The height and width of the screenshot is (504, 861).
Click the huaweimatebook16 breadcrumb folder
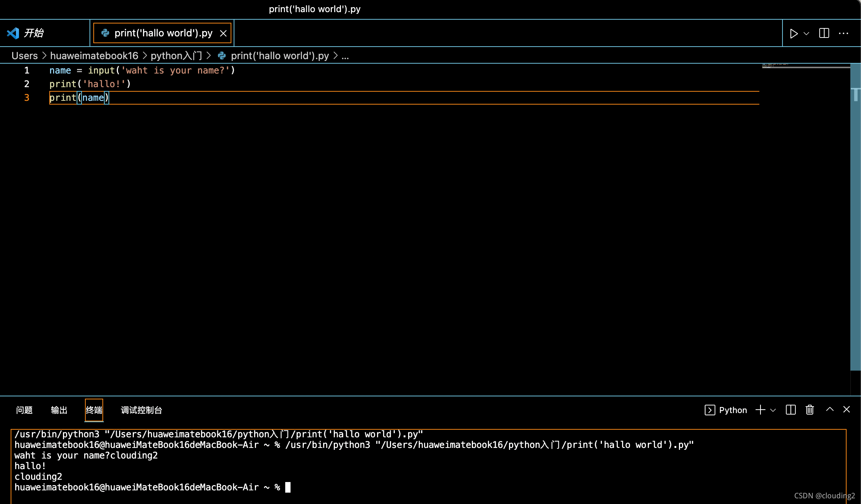pyautogui.click(x=94, y=56)
